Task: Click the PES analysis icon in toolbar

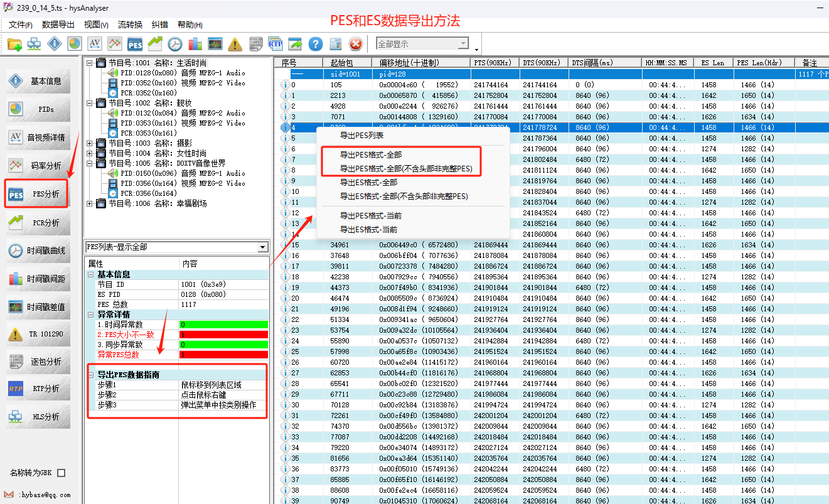Action: click(134, 44)
